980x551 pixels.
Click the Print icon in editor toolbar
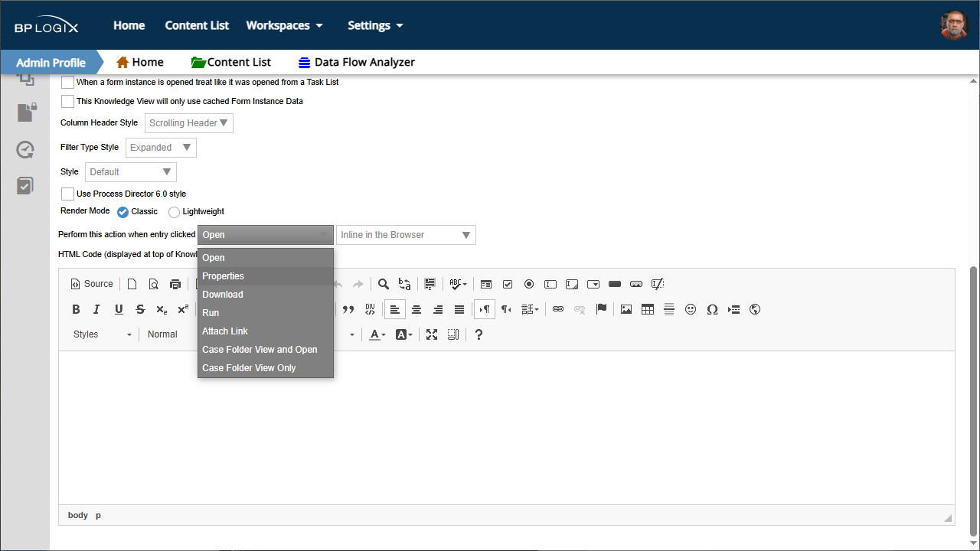tap(175, 284)
